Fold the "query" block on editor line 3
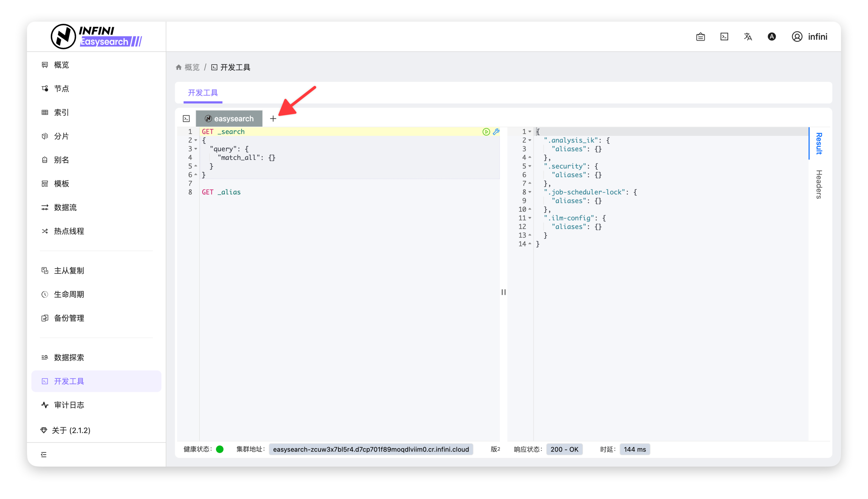The width and height of the screenshot is (868, 499). [196, 149]
